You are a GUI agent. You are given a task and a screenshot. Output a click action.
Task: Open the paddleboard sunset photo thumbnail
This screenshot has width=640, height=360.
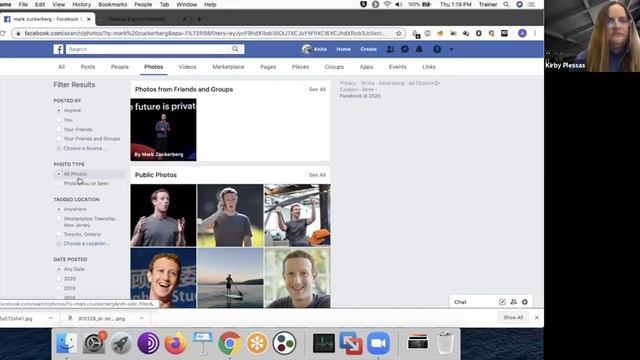click(230, 278)
